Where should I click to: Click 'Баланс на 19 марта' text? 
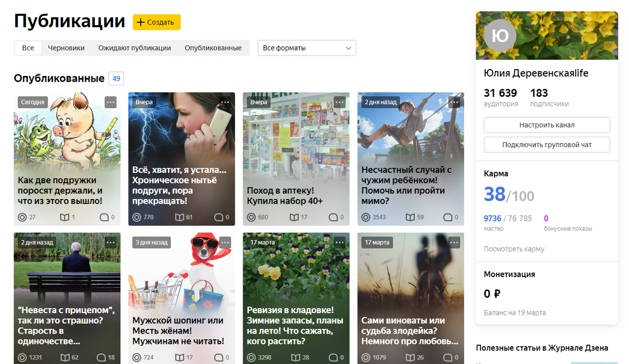tap(515, 313)
